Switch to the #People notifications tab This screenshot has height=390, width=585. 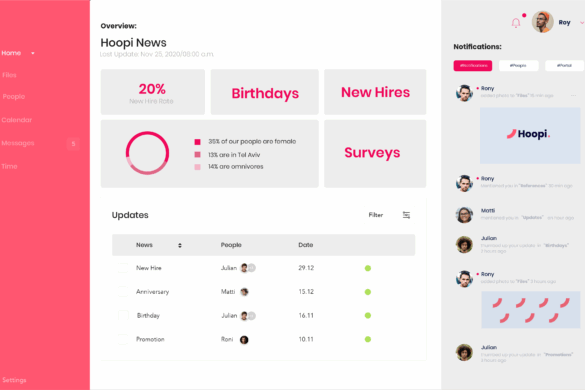pos(518,66)
